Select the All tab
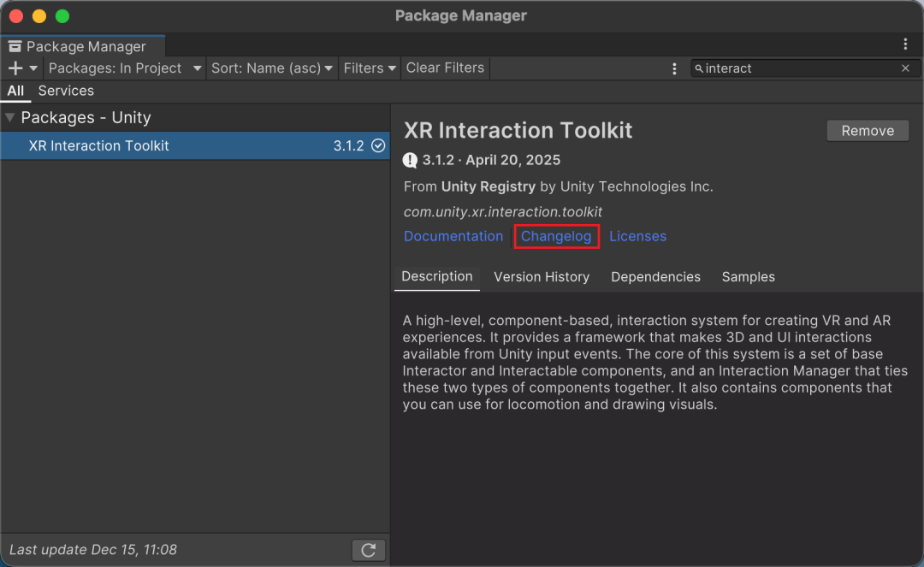924x567 pixels. pyautogui.click(x=16, y=91)
